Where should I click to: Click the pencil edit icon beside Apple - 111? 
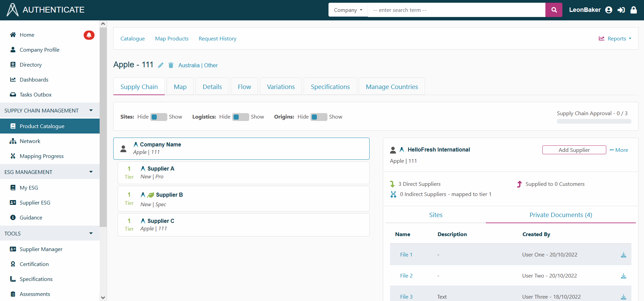161,65
